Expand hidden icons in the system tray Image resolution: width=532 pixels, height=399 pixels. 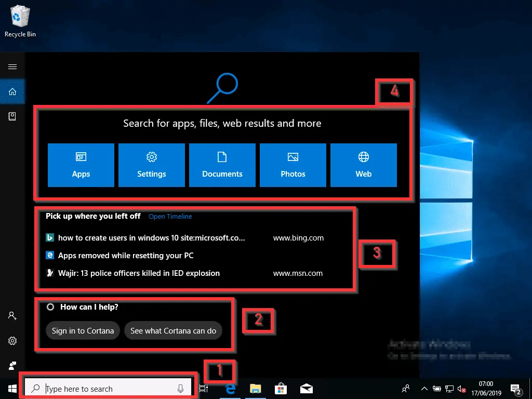tap(424, 388)
